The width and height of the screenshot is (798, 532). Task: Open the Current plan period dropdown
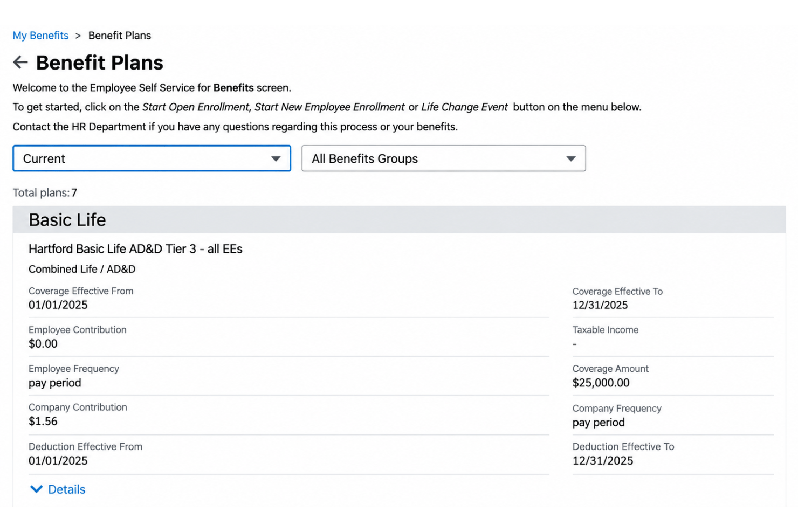point(152,158)
